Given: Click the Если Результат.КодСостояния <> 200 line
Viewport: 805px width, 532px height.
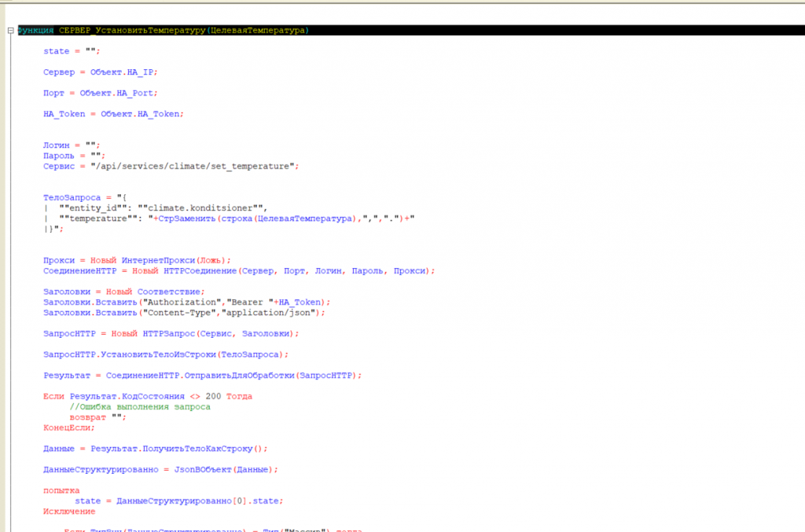Looking at the screenshot, I should 147,397.
